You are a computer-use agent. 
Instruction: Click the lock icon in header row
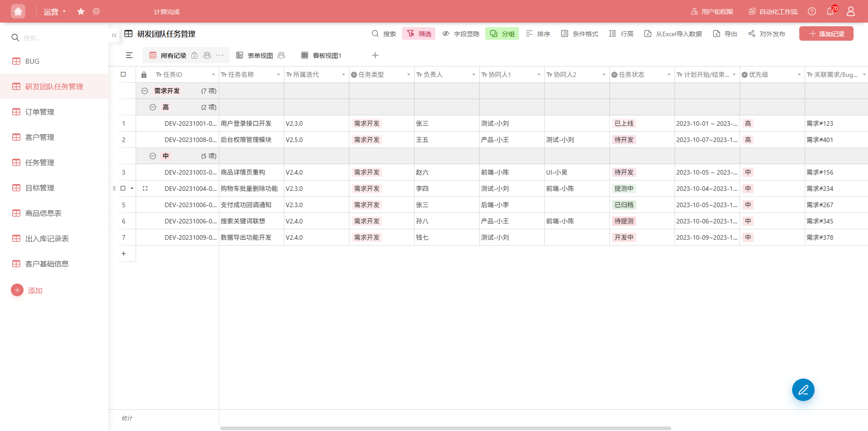coord(144,75)
